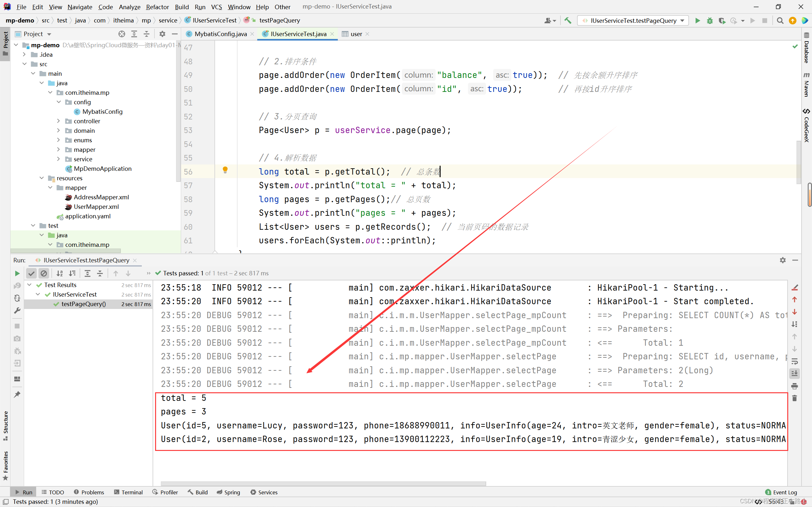Collapse the resources folder node
812x507 pixels.
click(x=42, y=178)
